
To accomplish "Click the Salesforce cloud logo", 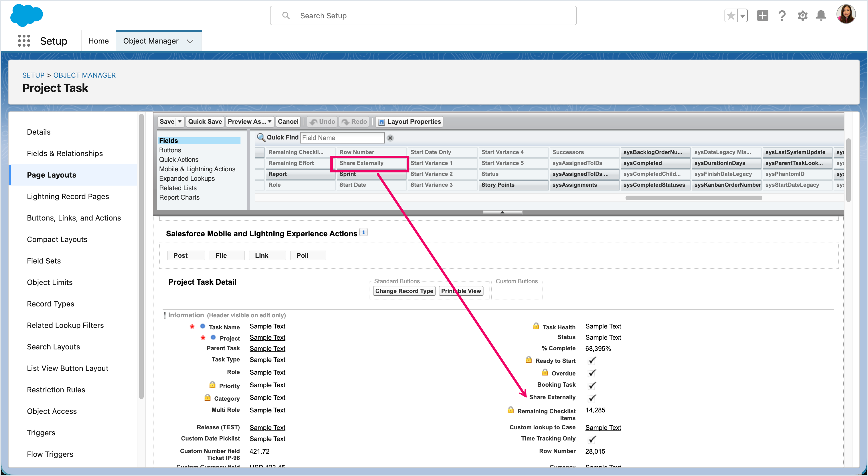I will pyautogui.click(x=27, y=15).
